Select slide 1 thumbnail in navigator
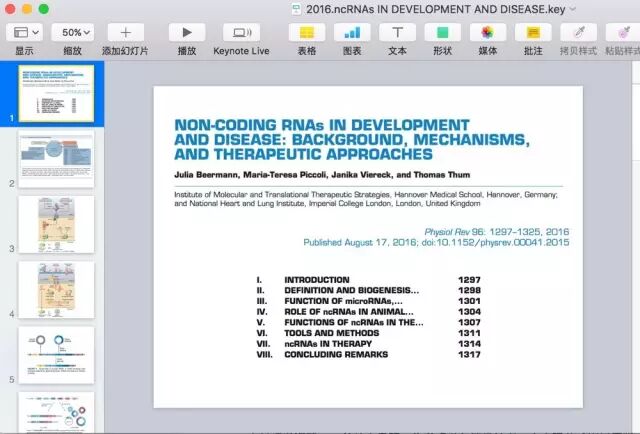 (x=56, y=93)
